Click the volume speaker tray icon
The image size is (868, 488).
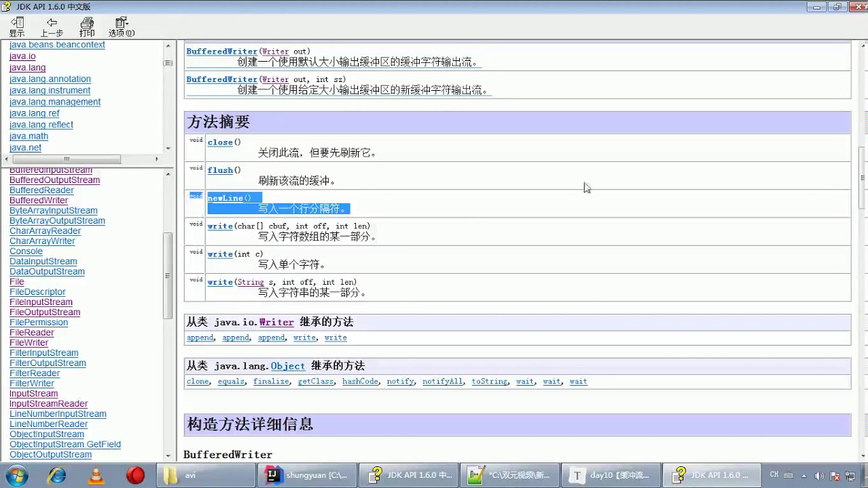[818, 476]
